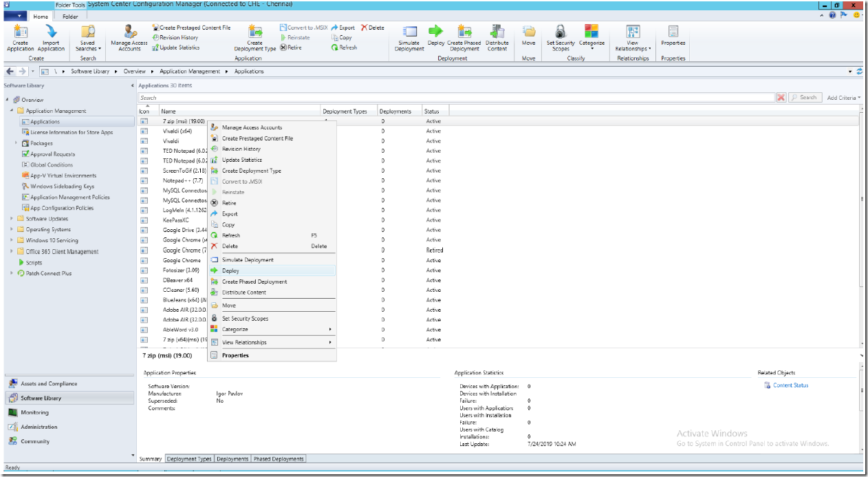This screenshot has width=868, height=477.
Task: Expand Windows 10 Servicing node
Action: [12, 241]
